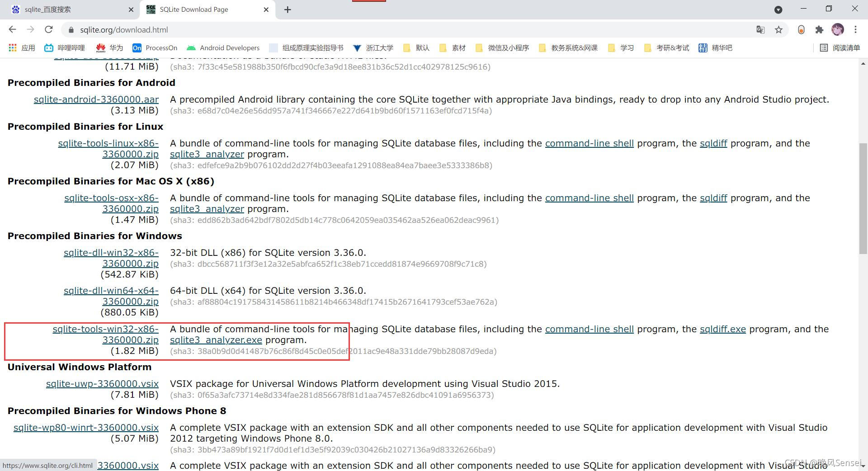The height and width of the screenshot is (471, 868).
Task: Switch to the sqlite_百度搜索 tab
Action: 70,9
